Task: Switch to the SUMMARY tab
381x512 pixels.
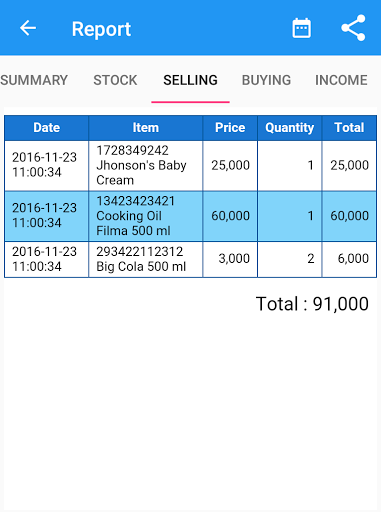Action: [x=34, y=80]
